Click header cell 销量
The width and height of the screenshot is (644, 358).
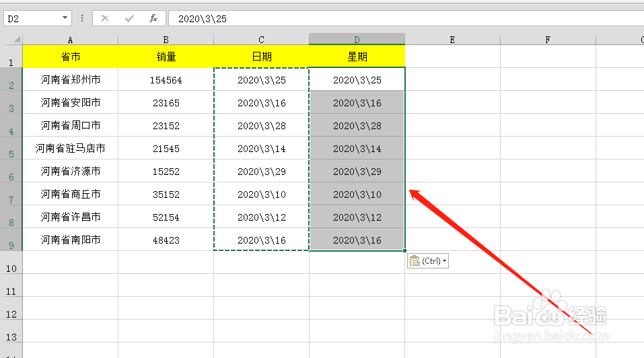[x=166, y=57]
